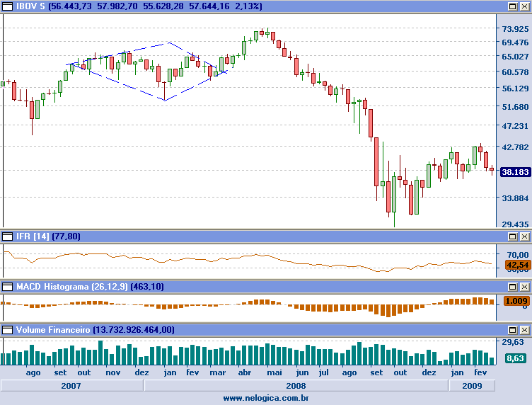This screenshot has width=532, height=405.
Task: Click the IFR value label 42,54
Action: [516, 265]
